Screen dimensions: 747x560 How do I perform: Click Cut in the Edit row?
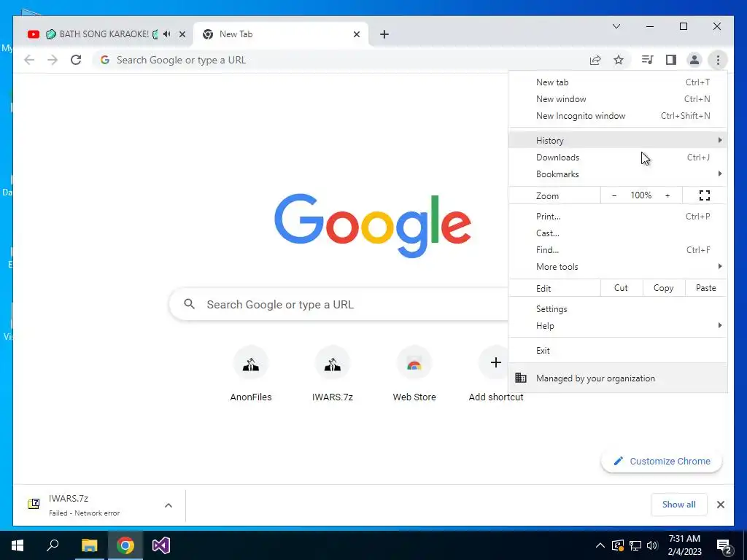pyautogui.click(x=622, y=288)
